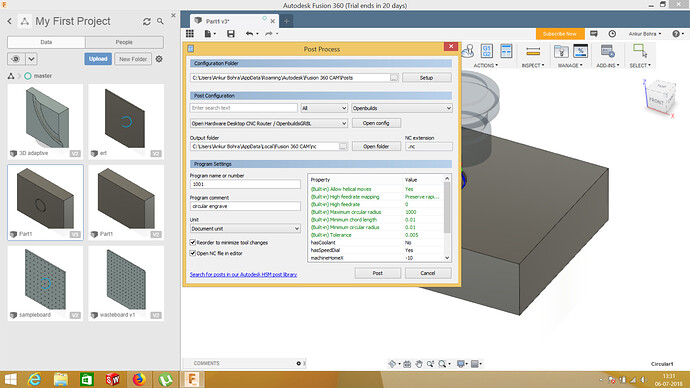
Task: Click the Open config button
Action: click(x=376, y=123)
